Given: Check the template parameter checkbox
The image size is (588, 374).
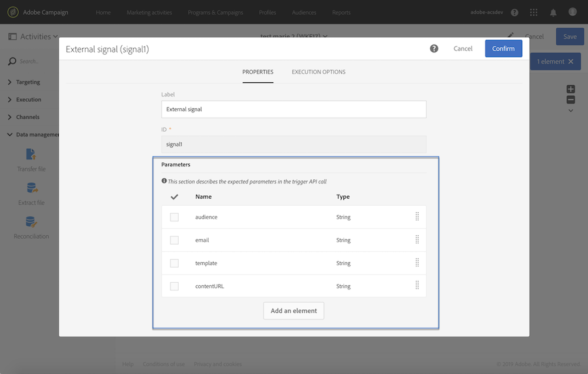Looking at the screenshot, I should pos(175,263).
